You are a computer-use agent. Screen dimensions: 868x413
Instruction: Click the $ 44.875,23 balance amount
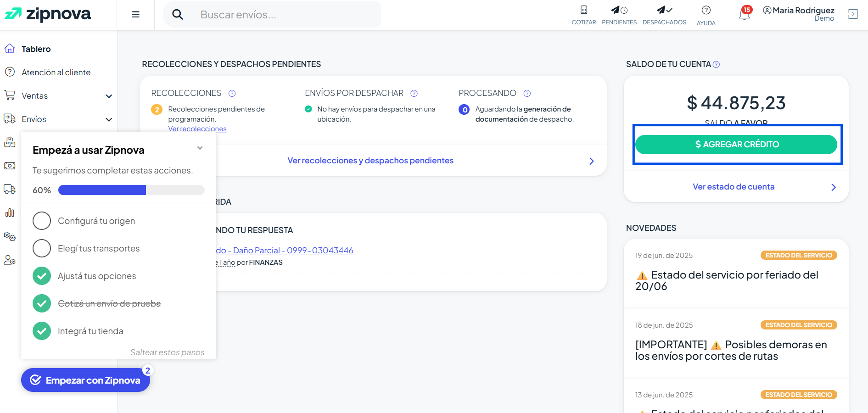point(736,103)
